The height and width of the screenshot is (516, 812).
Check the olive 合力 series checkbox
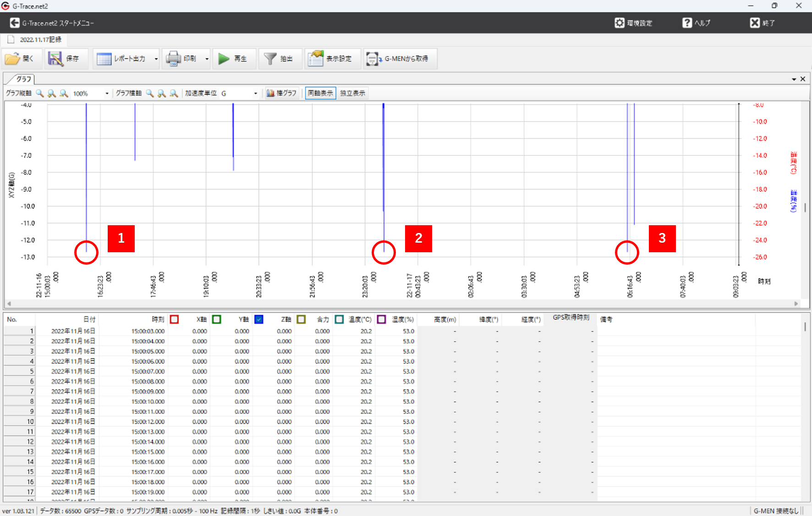click(x=301, y=319)
